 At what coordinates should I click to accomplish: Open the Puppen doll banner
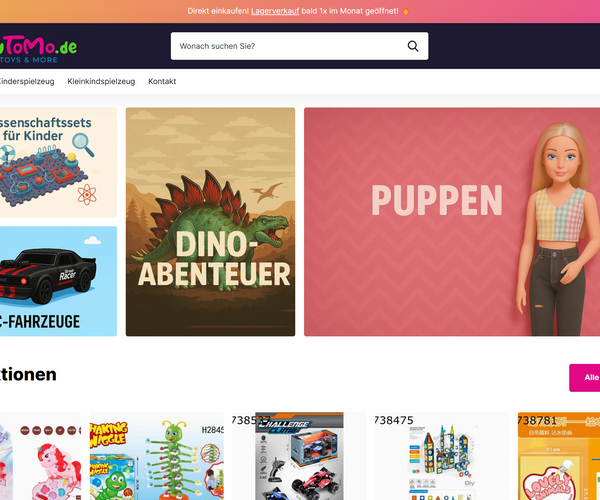tap(452, 222)
